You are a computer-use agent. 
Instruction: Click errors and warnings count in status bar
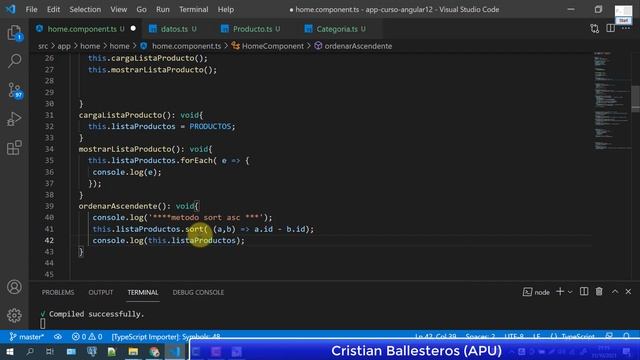(x=87, y=337)
